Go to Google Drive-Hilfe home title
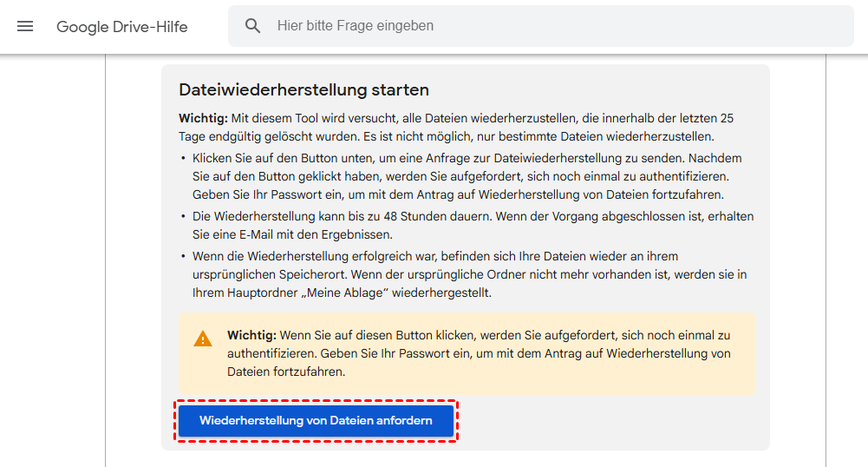Image resolution: width=868 pixels, height=467 pixels. point(121,26)
